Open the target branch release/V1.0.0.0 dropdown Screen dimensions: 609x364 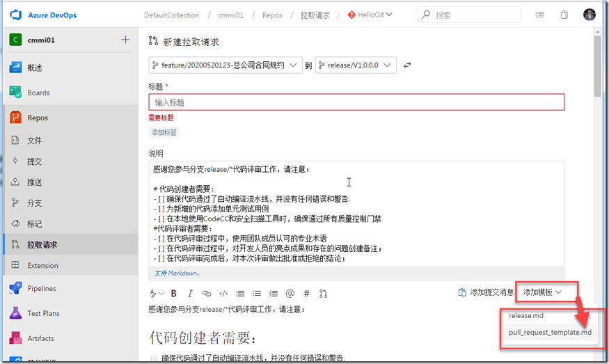[356, 65]
